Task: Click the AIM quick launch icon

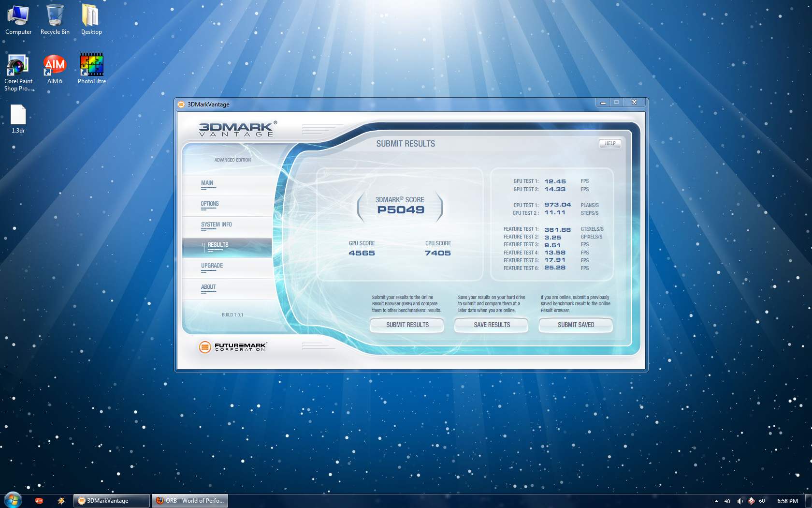Action: [x=39, y=501]
